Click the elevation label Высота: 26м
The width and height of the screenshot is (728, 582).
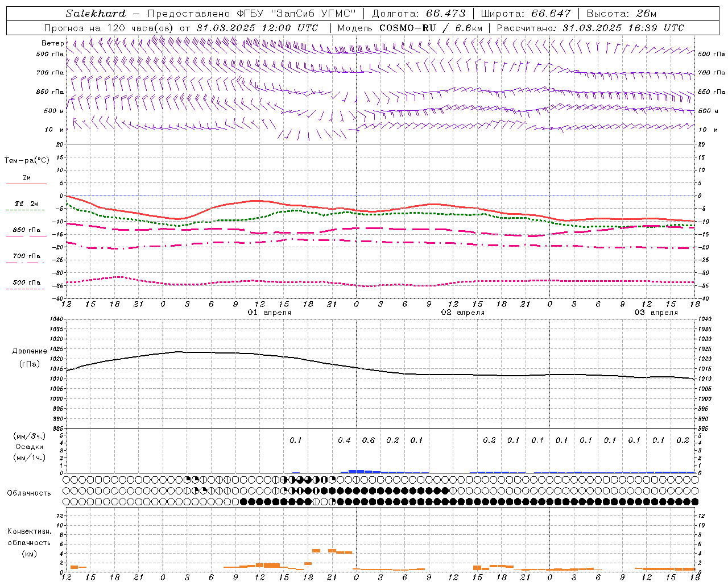pos(622,14)
